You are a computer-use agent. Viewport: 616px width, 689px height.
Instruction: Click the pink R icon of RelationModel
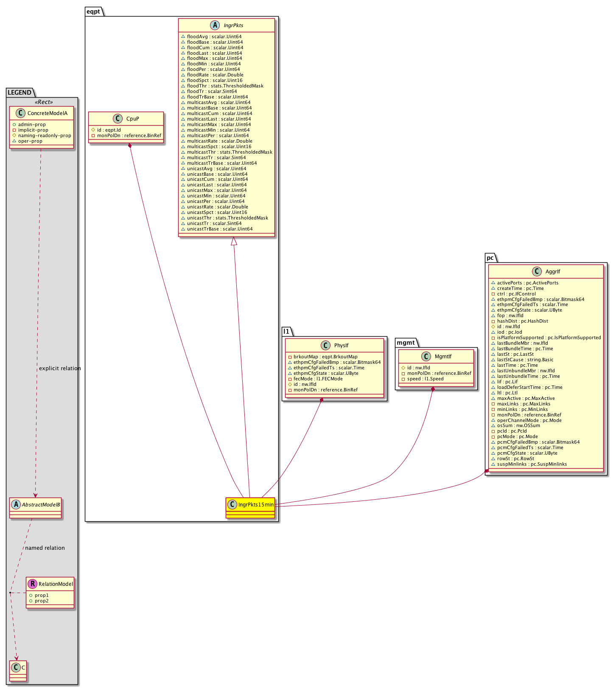(x=32, y=584)
